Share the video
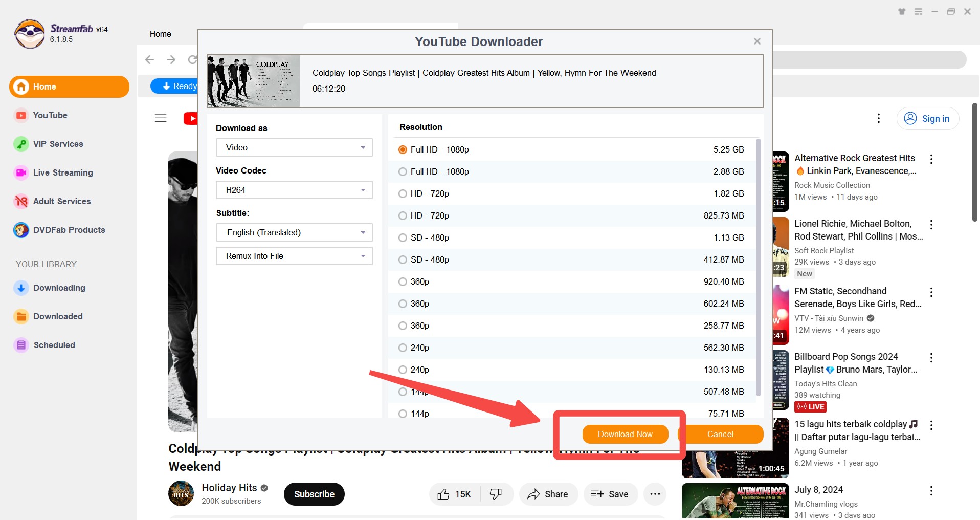 pos(548,494)
